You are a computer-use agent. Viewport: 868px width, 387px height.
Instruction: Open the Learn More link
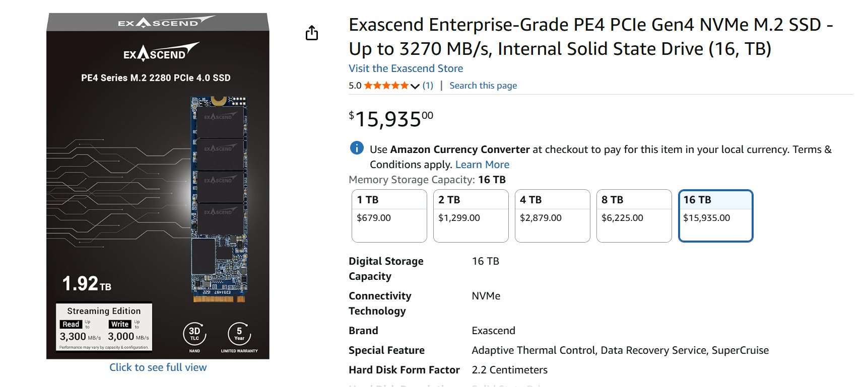pos(482,165)
